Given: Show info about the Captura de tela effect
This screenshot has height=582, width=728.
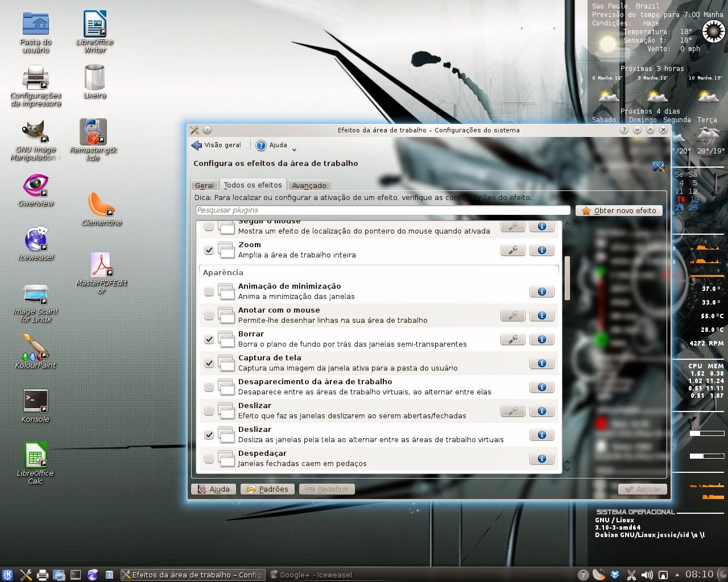Looking at the screenshot, I should pos(541,363).
